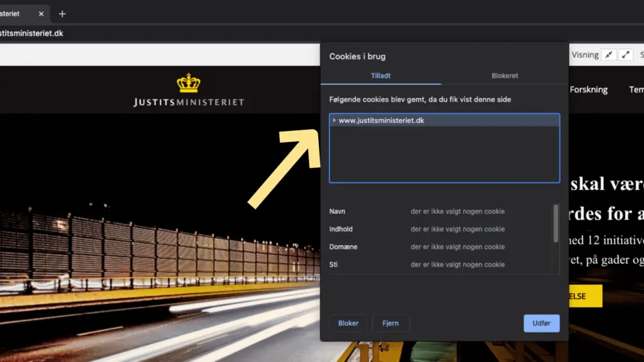The image size is (644, 362).
Task: Close the current browser tab
Action: tap(41, 14)
